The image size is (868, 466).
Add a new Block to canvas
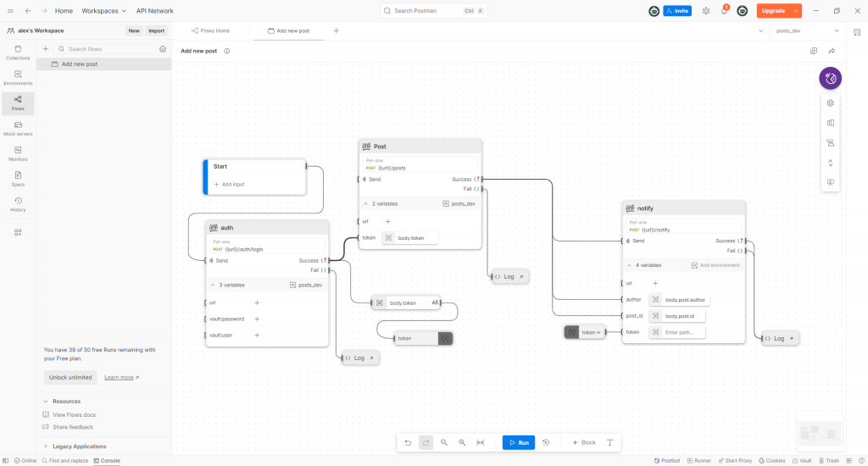(583, 442)
